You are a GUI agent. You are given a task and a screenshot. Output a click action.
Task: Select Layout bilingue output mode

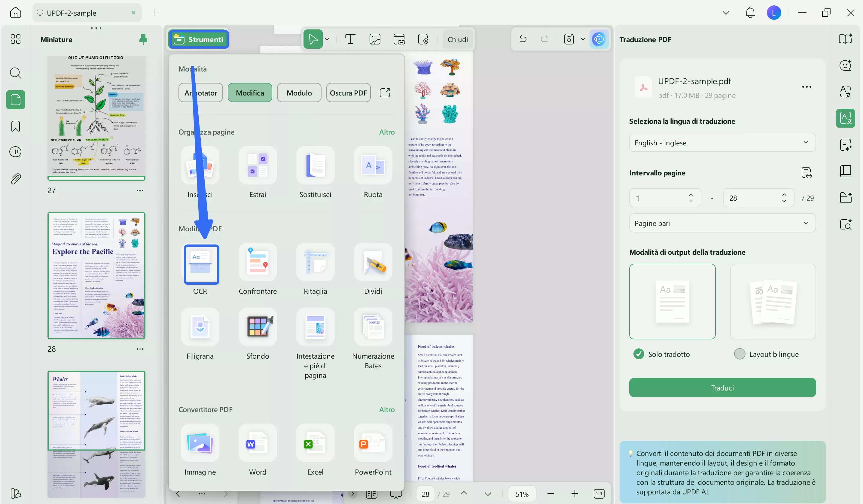pyautogui.click(x=739, y=354)
